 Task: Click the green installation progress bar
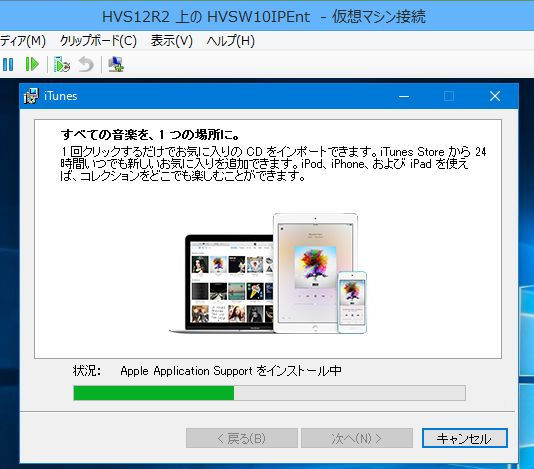[269, 393]
